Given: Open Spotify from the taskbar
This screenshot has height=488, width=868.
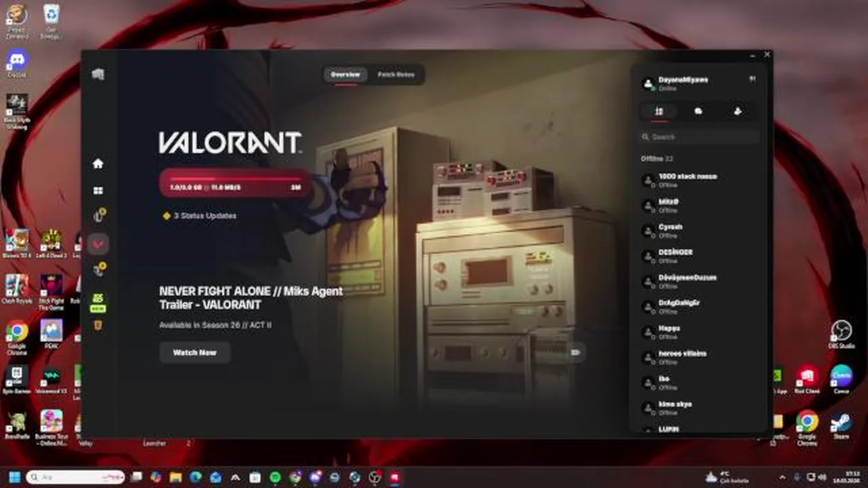Looking at the screenshot, I should (275, 478).
